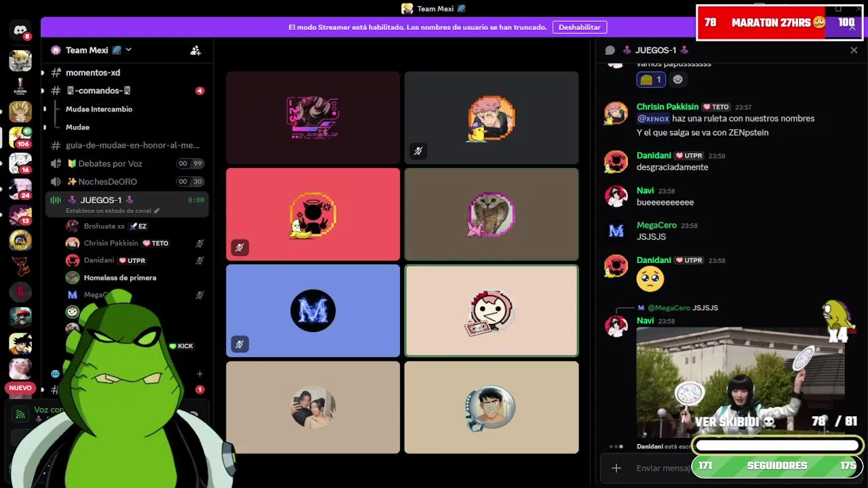The width and height of the screenshot is (868, 488).
Task: Join NochesDeORO voice channel
Action: click(127, 182)
